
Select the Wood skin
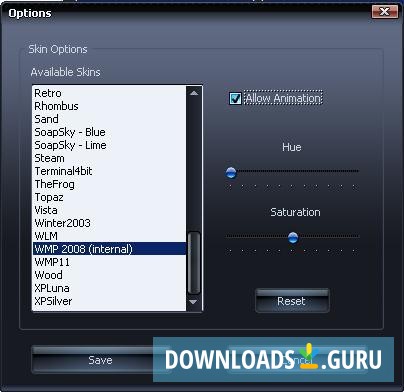[x=109, y=275]
